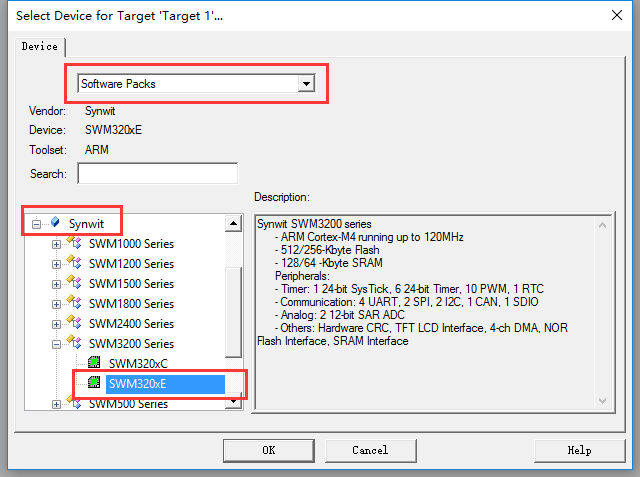Select the SWM500 Series entry
The height and width of the screenshot is (477, 640).
[x=129, y=404]
